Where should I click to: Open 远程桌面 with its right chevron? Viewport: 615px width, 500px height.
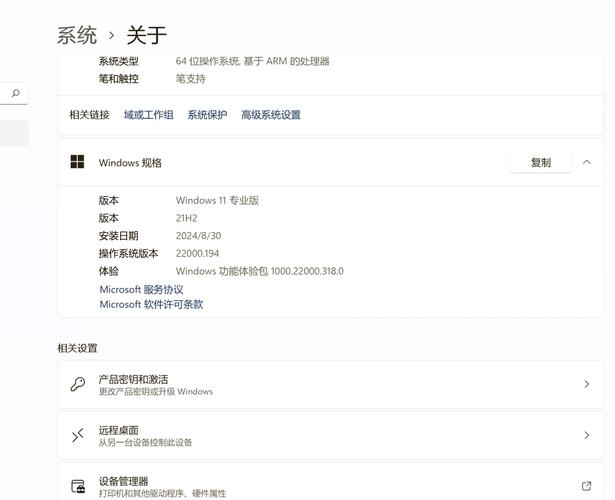click(587, 435)
